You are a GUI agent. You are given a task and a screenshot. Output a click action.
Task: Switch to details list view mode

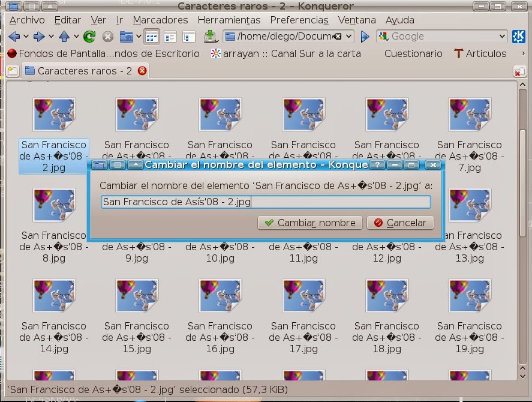170,37
